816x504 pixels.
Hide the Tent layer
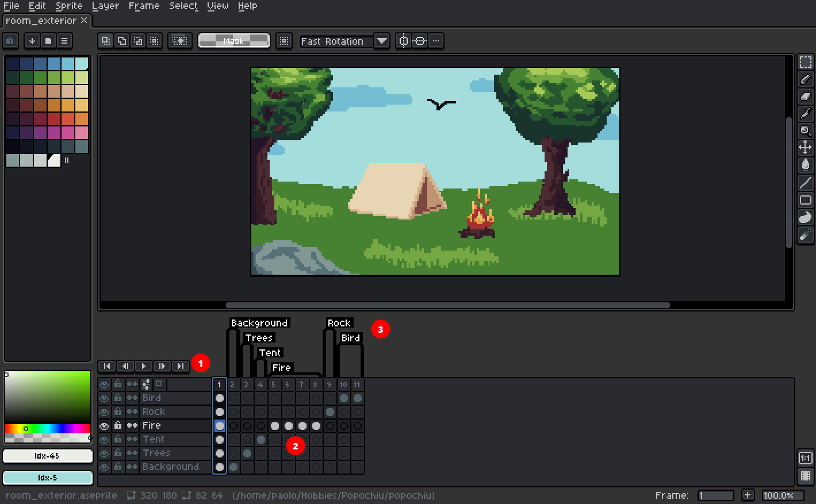click(104, 439)
